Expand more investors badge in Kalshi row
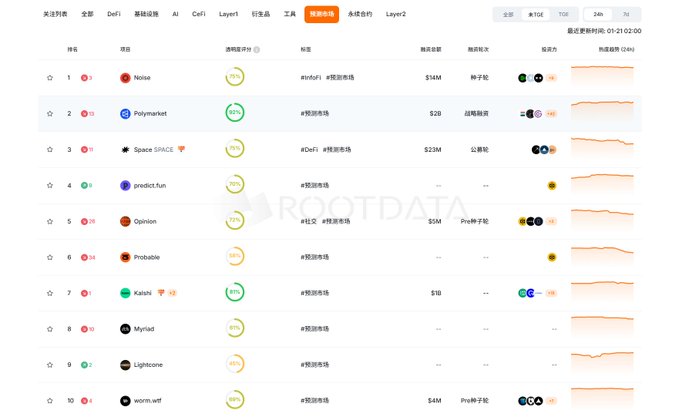 point(551,293)
